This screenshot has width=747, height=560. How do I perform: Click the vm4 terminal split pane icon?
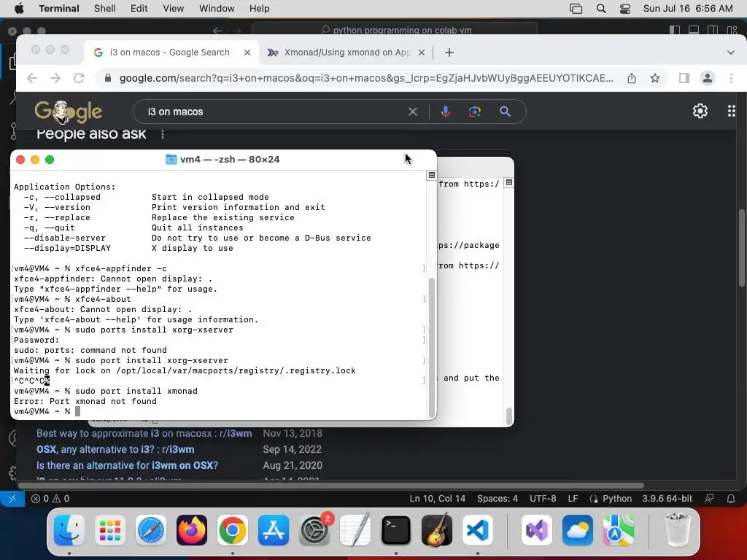click(432, 175)
